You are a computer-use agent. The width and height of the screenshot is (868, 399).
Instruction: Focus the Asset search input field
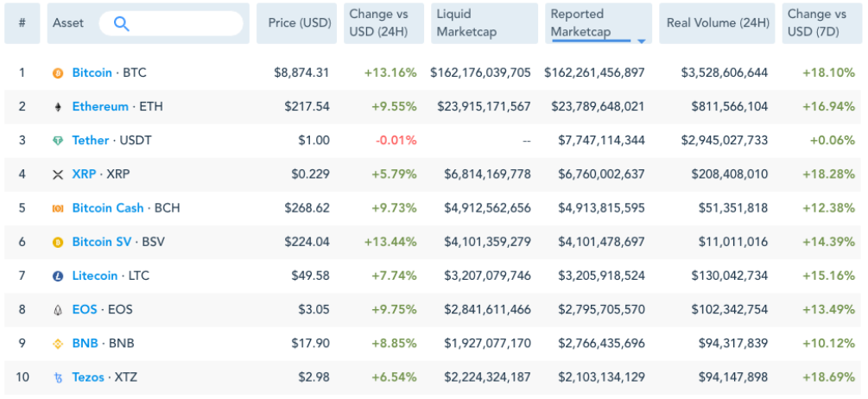(x=170, y=23)
